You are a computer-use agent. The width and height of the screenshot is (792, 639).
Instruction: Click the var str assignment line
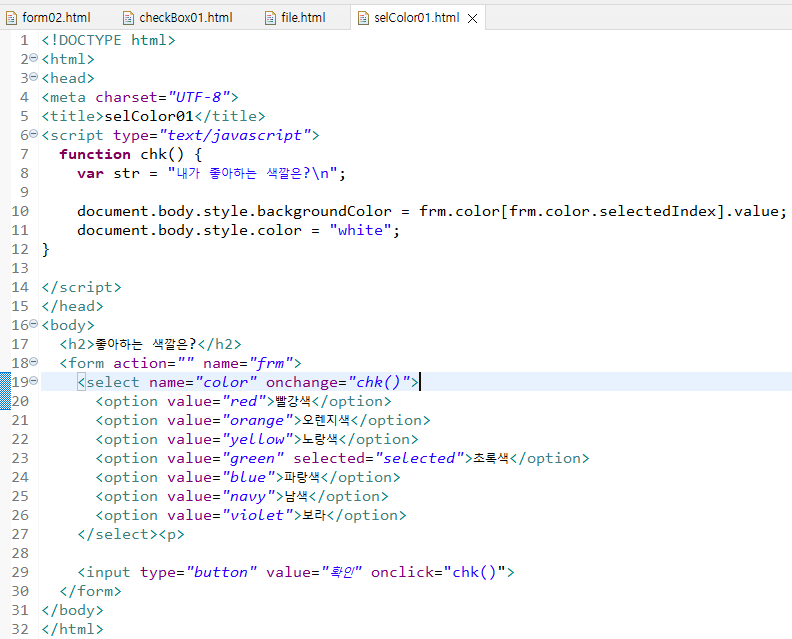point(212,173)
